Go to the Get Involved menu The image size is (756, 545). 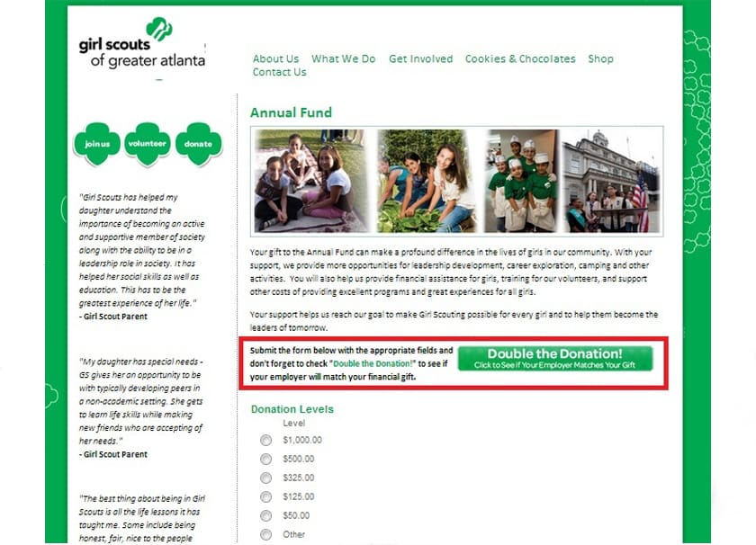[x=420, y=59]
